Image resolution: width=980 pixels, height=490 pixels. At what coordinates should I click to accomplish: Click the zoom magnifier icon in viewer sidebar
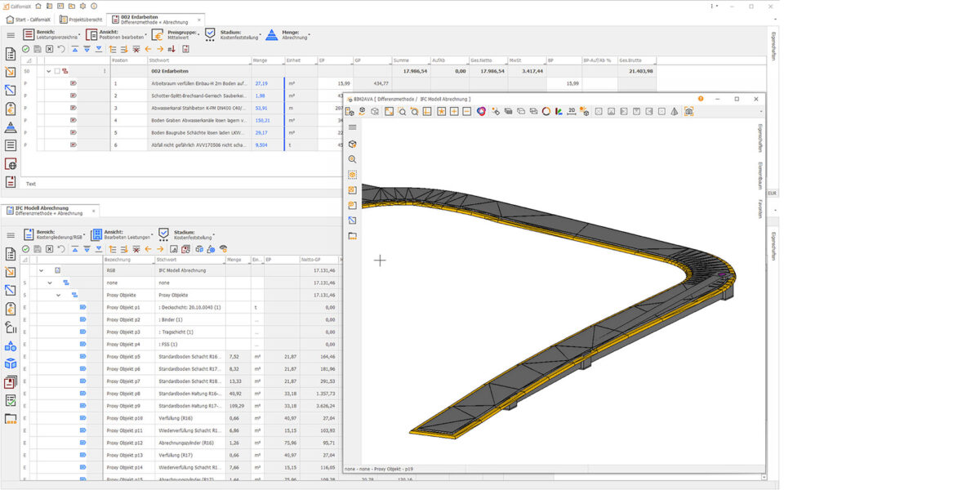[x=353, y=159]
